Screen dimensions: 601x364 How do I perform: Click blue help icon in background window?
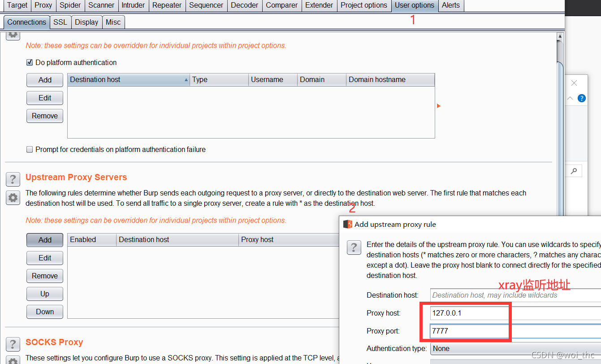pyautogui.click(x=582, y=98)
